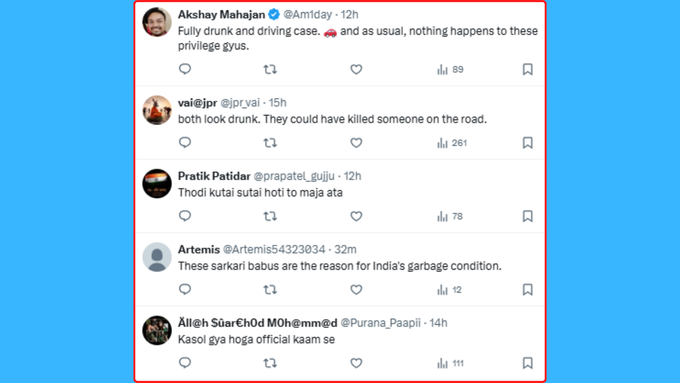Like Pratik Patidar's tweet
The height and width of the screenshot is (383, 680).
click(356, 216)
